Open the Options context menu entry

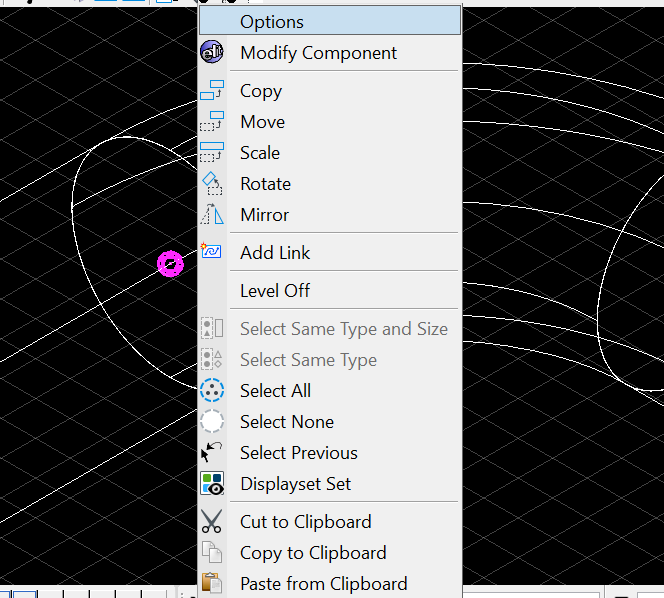point(330,22)
